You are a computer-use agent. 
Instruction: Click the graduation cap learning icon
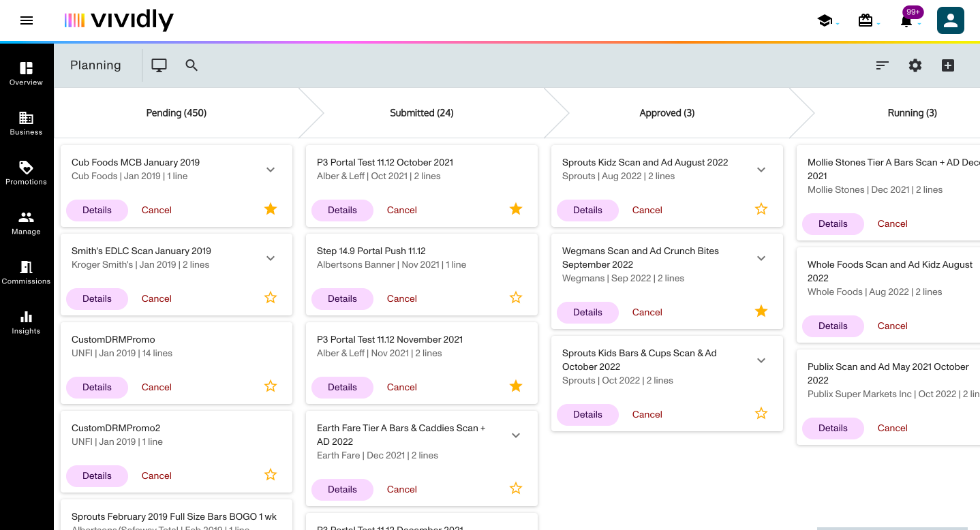tap(825, 20)
